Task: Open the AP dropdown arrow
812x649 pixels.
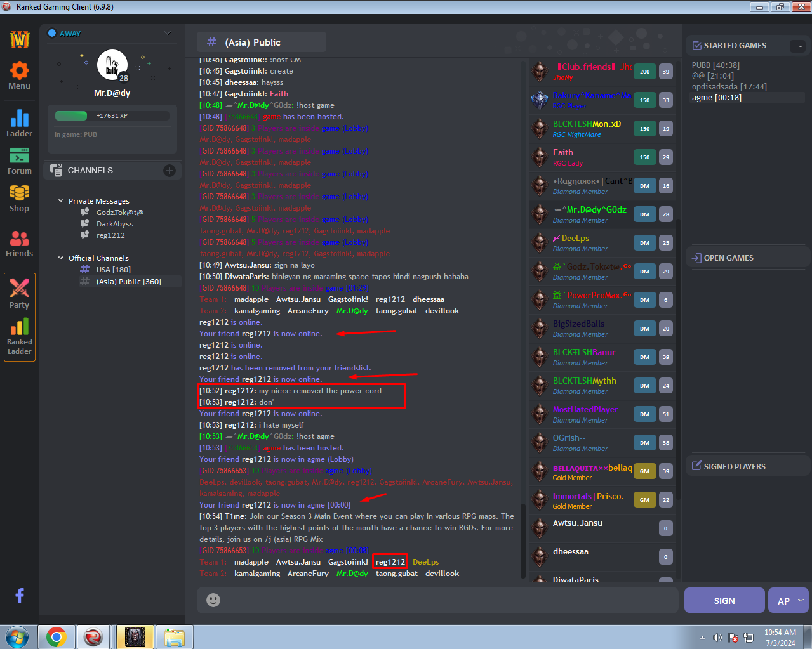Action: (x=801, y=600)
